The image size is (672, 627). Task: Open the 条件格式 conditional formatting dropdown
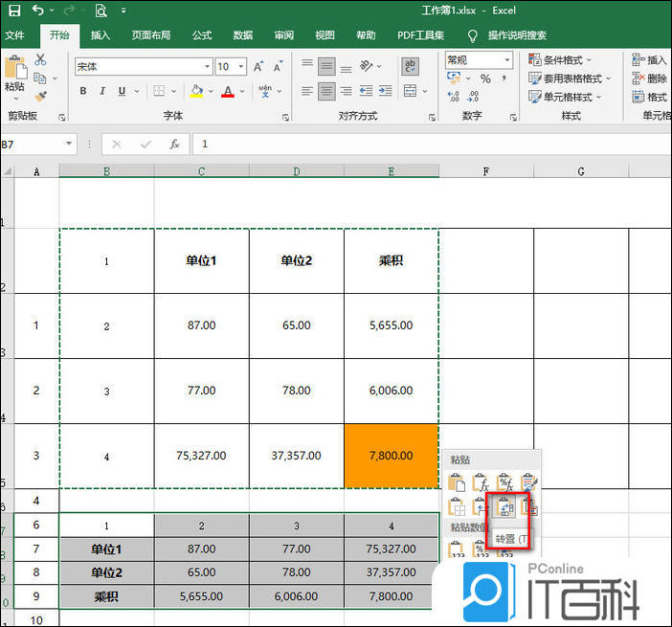point(560,59)
